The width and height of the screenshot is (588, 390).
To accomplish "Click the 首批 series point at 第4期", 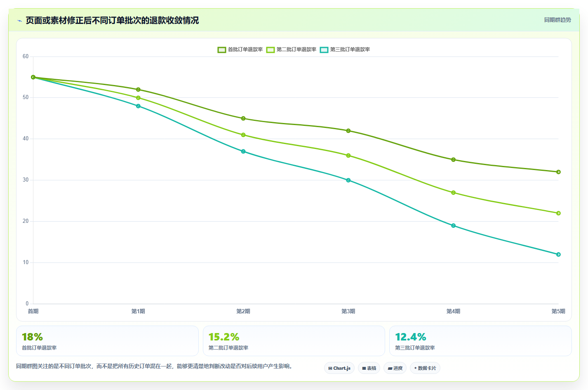I will point(453,160).
